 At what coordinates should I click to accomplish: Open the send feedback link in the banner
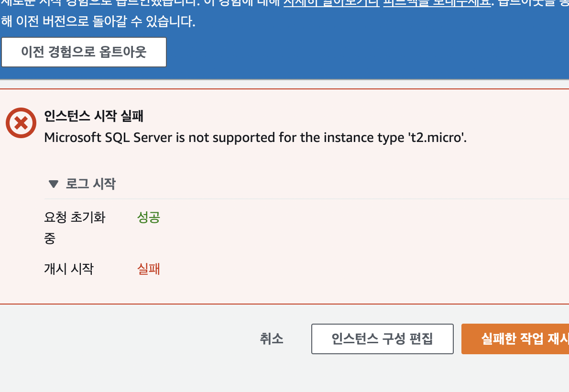click(x=437, y=3)
